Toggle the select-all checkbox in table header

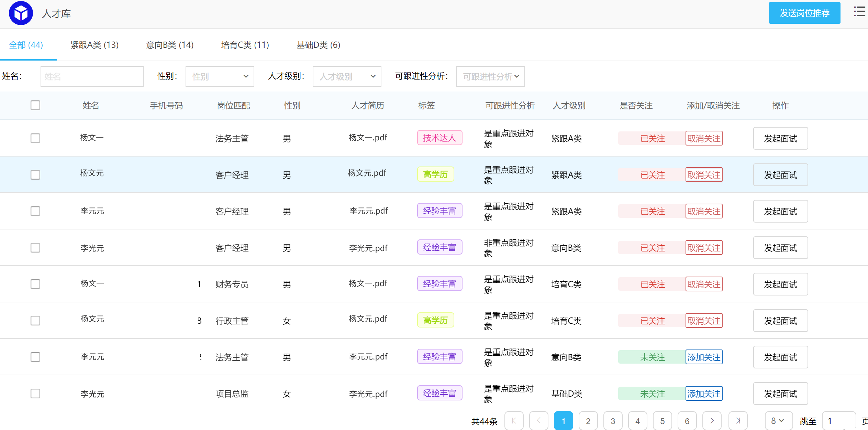(35, 105)
